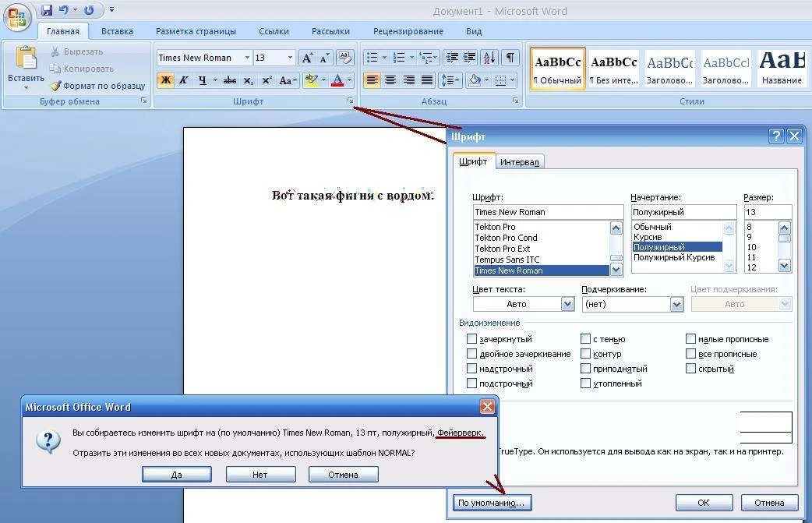Switch to Вставка ribbon tab
The width and height of the screenshot is (812, 523).
click(x=117, y=31)
